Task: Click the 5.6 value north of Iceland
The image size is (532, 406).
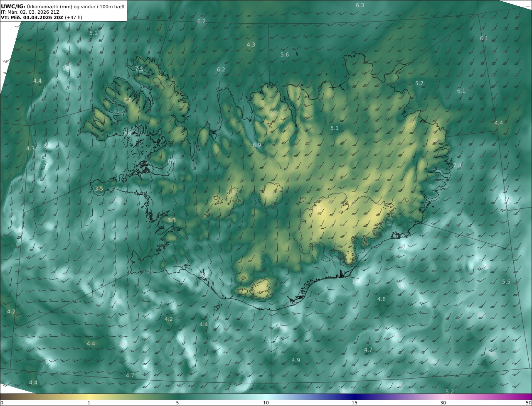Action: tap(285, 54)
